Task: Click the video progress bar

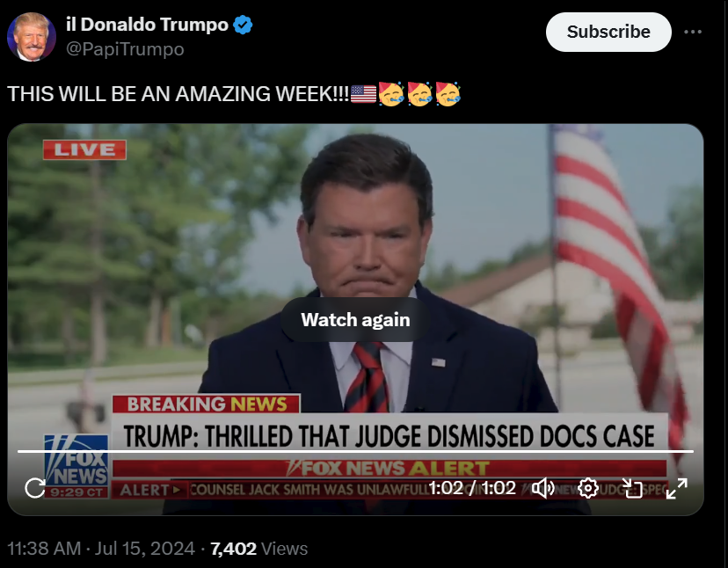Action: [355, 451]
